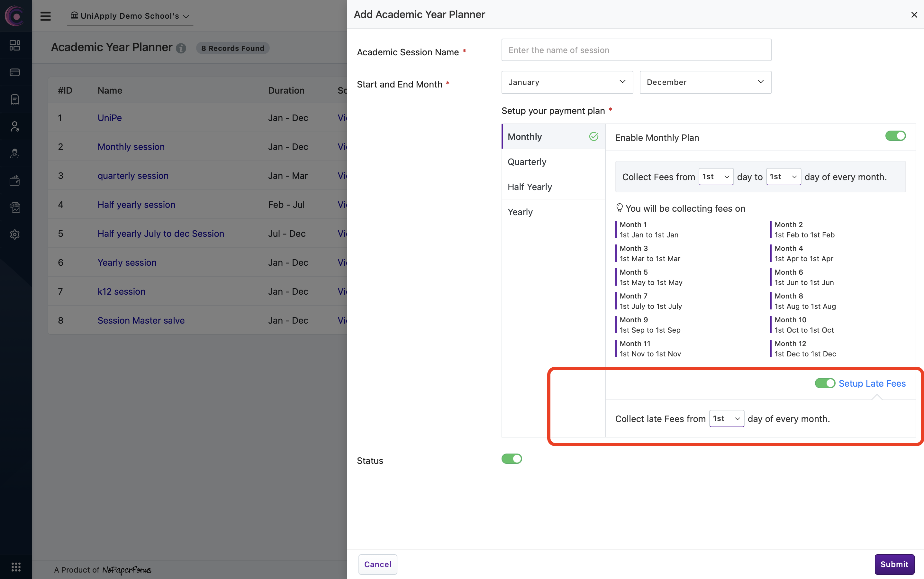Open the January start month dropdown
Screen dimensions: 924x579
click(567, 82)
